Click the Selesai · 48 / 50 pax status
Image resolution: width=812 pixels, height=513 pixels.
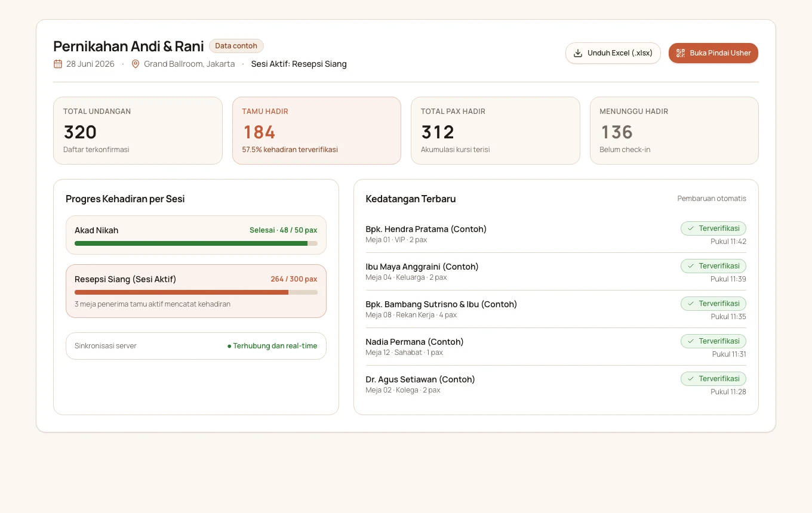click(284, 230)
